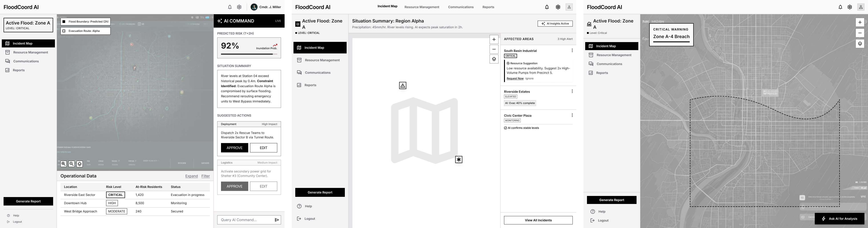
Task: Uncheck Flood Boundary: Predicted (2h) layer
Action: point(64,22)
